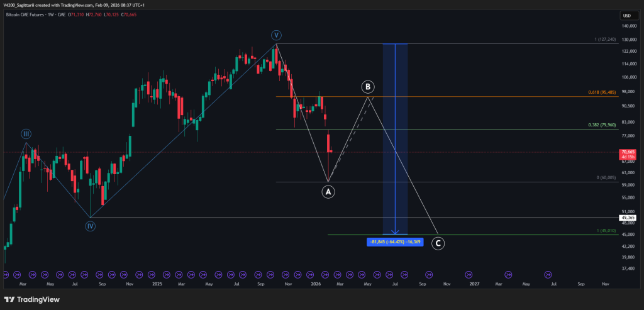
Task: Select the circled A wave label
Action: [328, 192]
